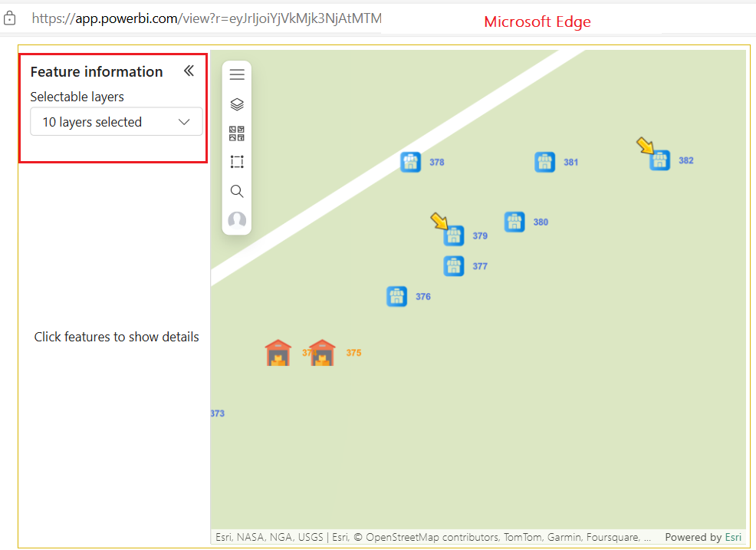This screenshot has height=550, width=756.
Task: Select blue feature marker 380
Action: pos(514,222)
